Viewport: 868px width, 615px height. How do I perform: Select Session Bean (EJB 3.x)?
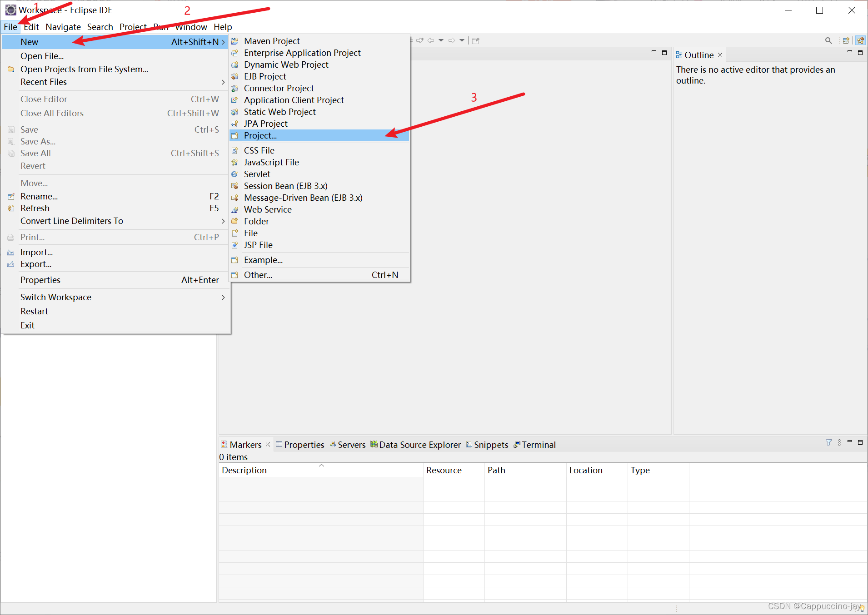coord(320,186)
